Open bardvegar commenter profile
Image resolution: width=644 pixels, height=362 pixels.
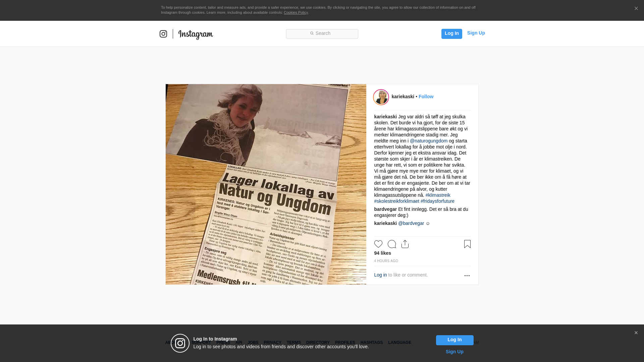tap(385, 209)
